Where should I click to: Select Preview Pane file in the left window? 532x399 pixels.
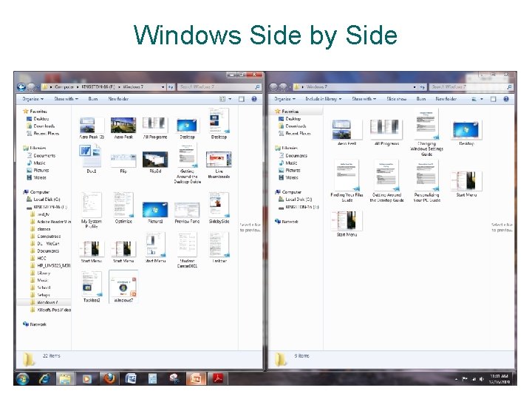coord(187,212)
